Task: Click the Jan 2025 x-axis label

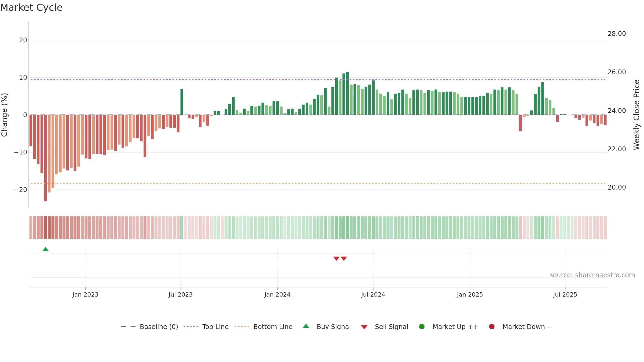Action: click(x=470, y=295)
